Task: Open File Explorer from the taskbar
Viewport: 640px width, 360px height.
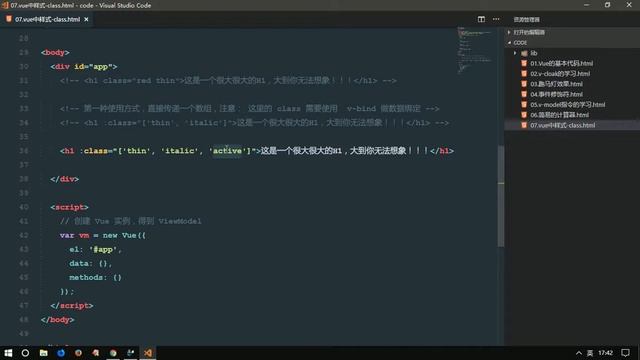Action: pyautogui.click(x=44, y=353)
